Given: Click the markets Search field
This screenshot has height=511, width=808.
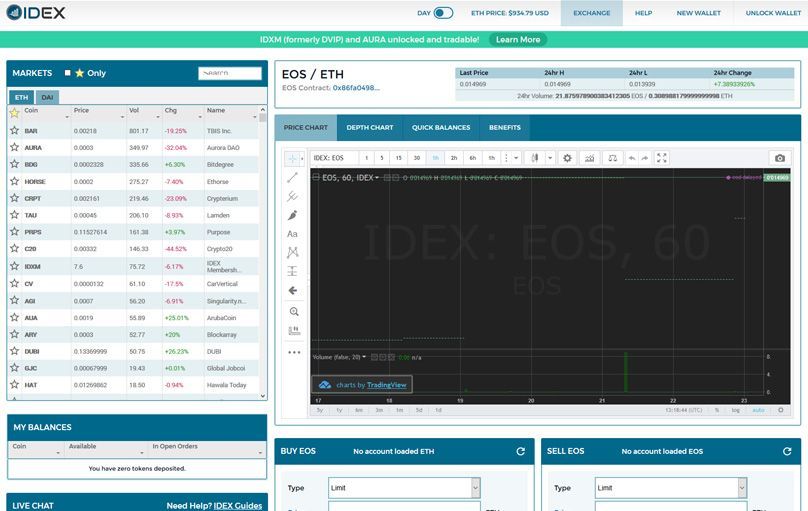Looking at the screenshot, I should point(230,73).
